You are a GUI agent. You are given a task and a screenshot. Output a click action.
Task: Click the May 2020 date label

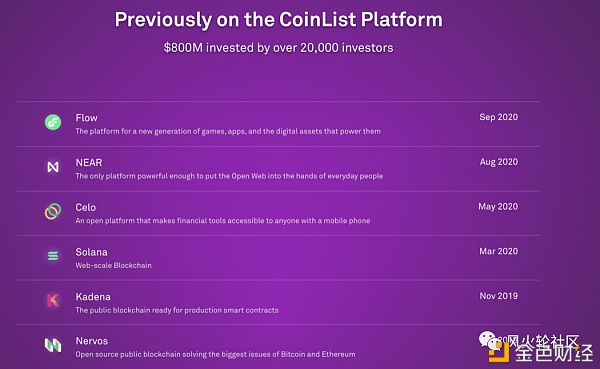(498, 207)
